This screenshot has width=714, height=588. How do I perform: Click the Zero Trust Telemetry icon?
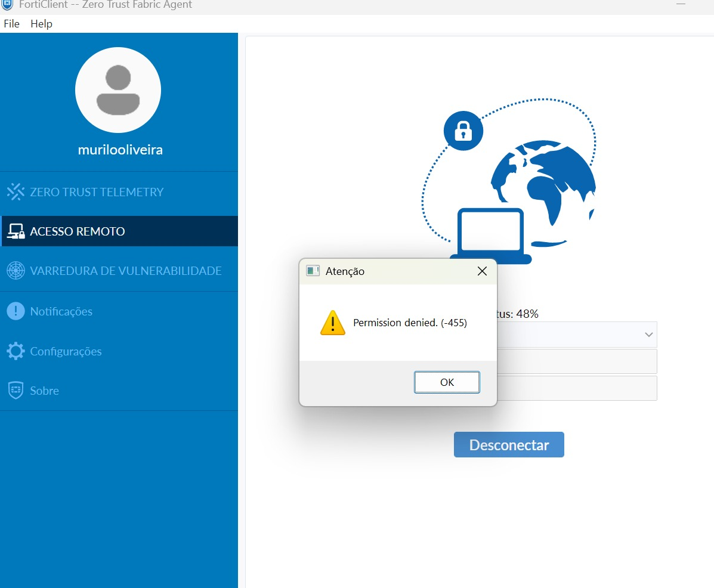click(16, 191)
